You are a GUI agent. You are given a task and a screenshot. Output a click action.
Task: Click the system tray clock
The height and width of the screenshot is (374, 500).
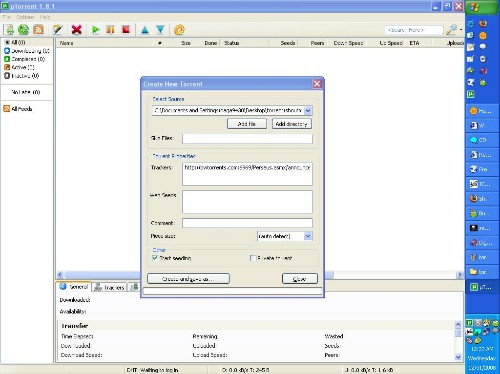click(x=482, y=349)
